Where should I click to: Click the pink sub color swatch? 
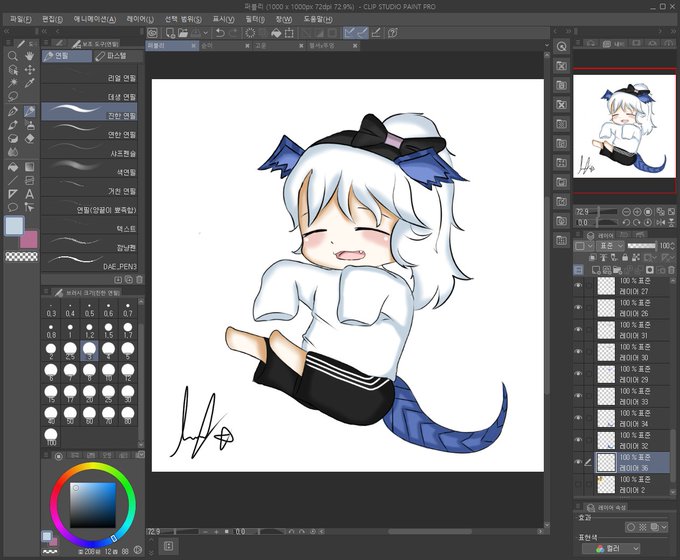coord(29,240)
